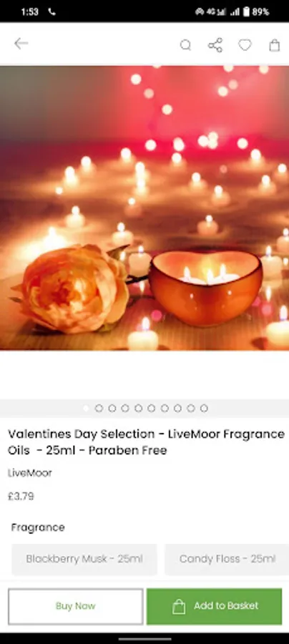Tap battery indicator in status bar
289x644 pixels.
point(246,12)
